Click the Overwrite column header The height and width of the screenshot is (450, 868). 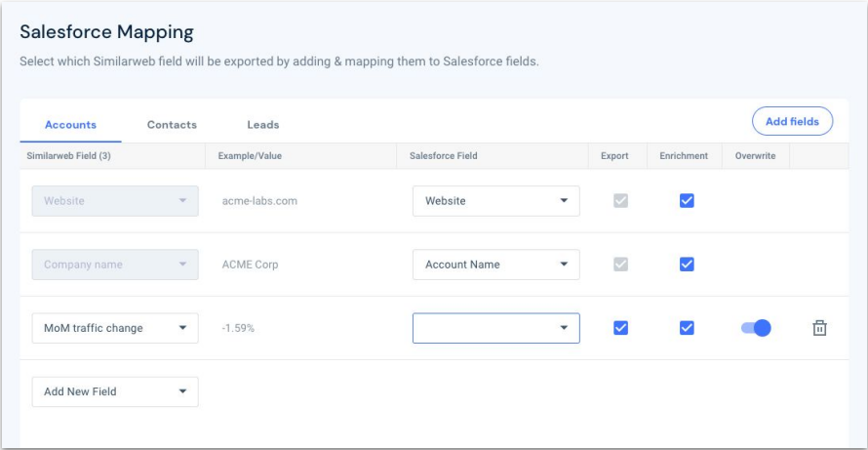click(755, 156)
